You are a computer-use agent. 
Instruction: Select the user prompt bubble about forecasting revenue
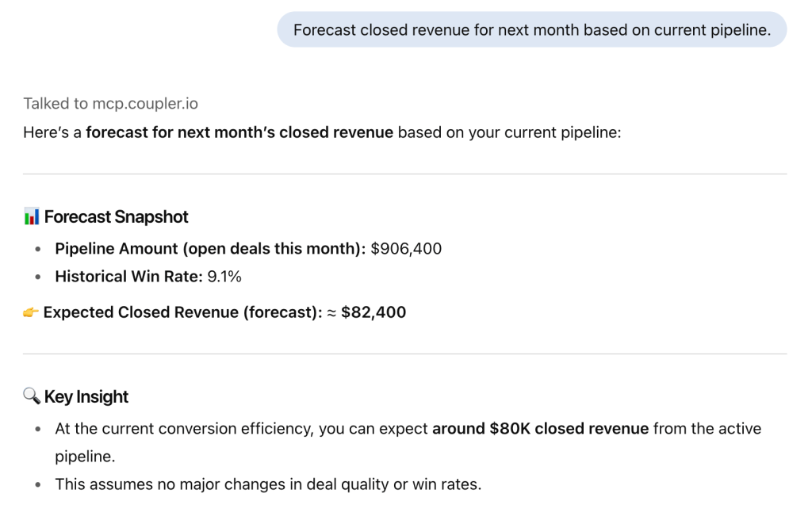point(531,29)
